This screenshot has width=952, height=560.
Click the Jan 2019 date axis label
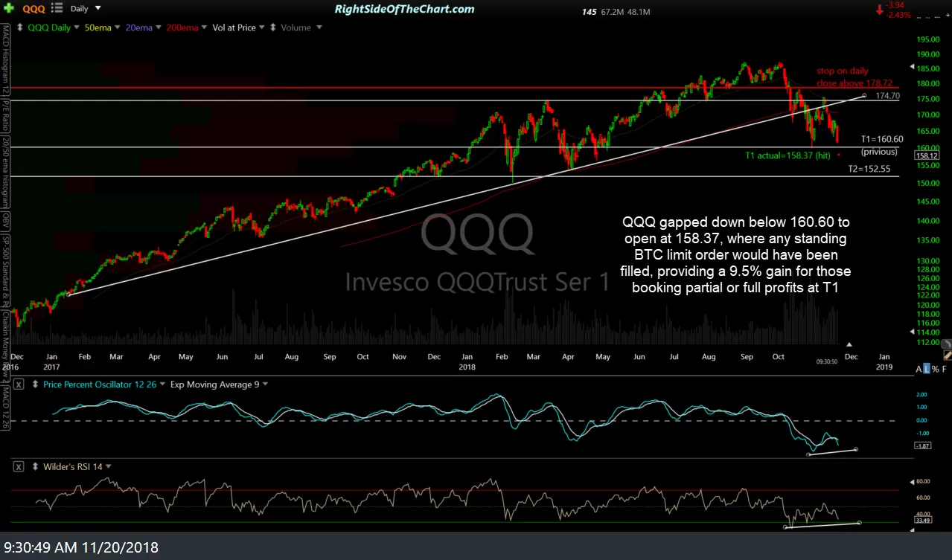click(x=884, y=362)
